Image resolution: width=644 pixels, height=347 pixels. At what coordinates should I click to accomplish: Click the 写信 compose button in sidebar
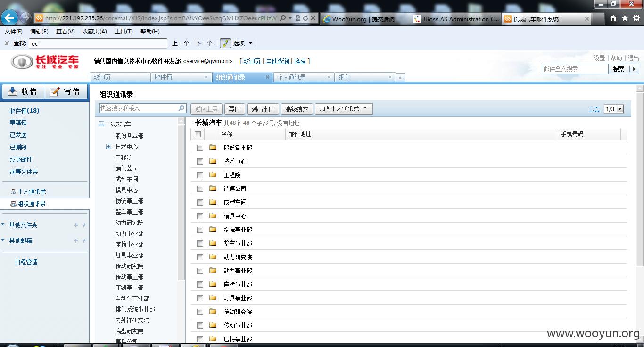(x=66, y=91)
